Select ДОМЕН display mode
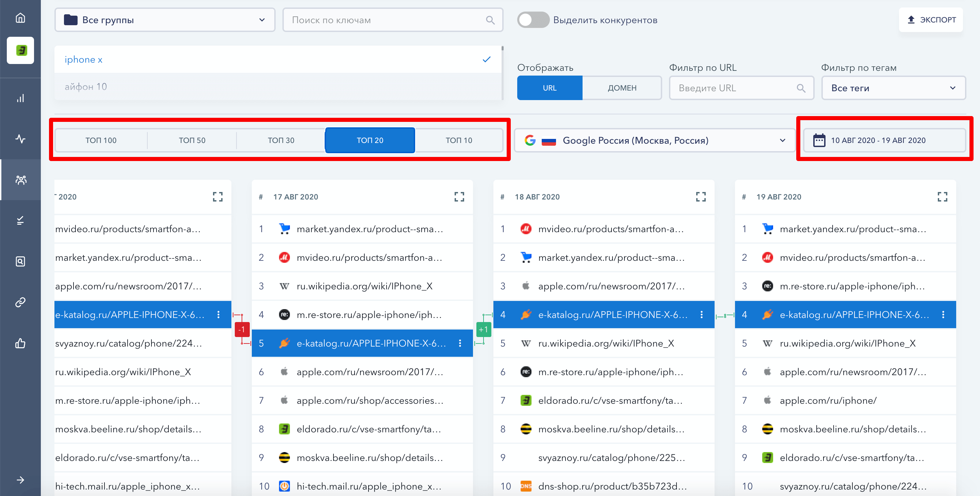Viewport: 980px width, 496px height. (622, 88)
